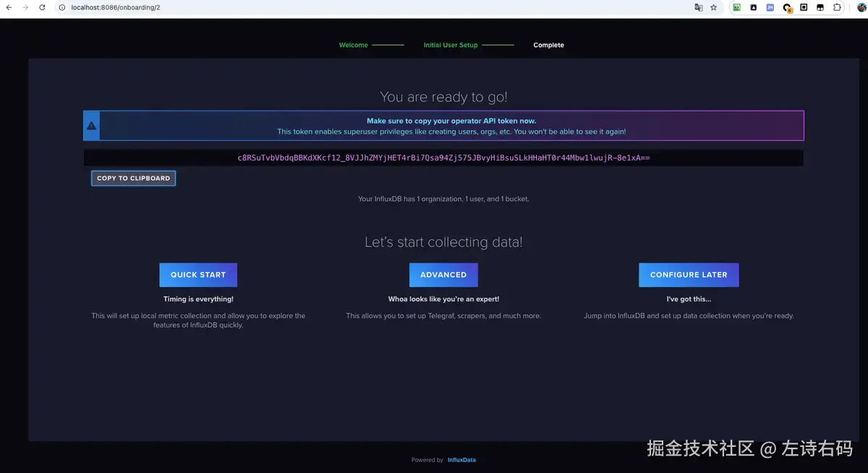Screen dimensions: 868x473
Task: Click 'Let's start collecting data!' heading
Action: coord(443,242)
